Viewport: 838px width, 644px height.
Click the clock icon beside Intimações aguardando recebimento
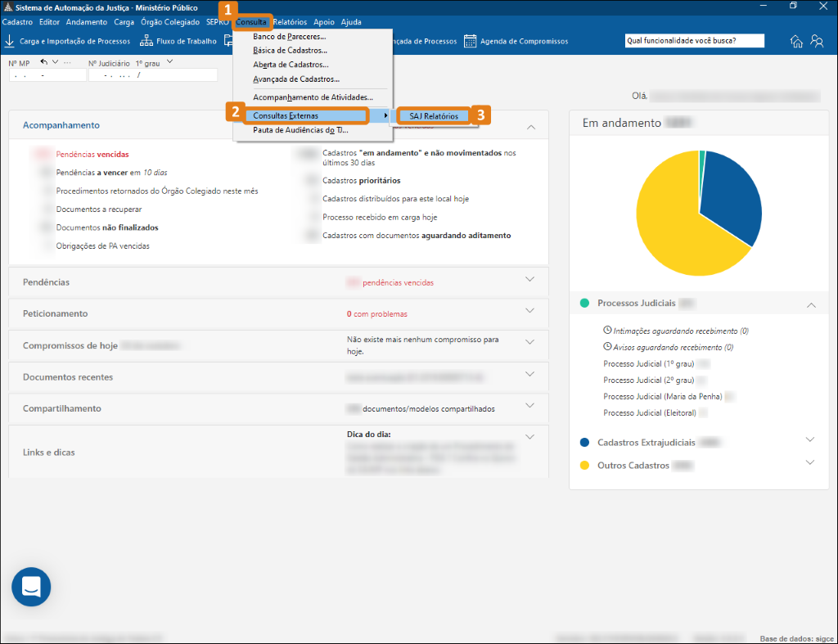point(607,331)
